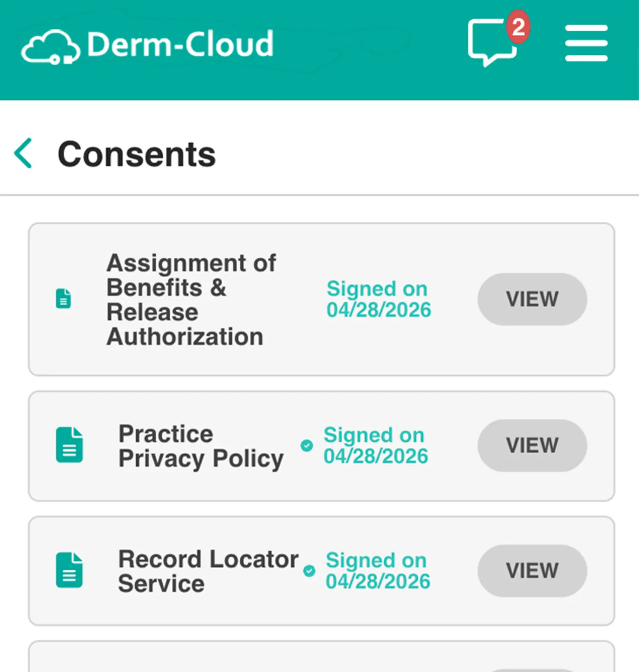This screenshot has width=639, height=672.
Task: Click the red notification badge showing 2
Action: (518, 27)
